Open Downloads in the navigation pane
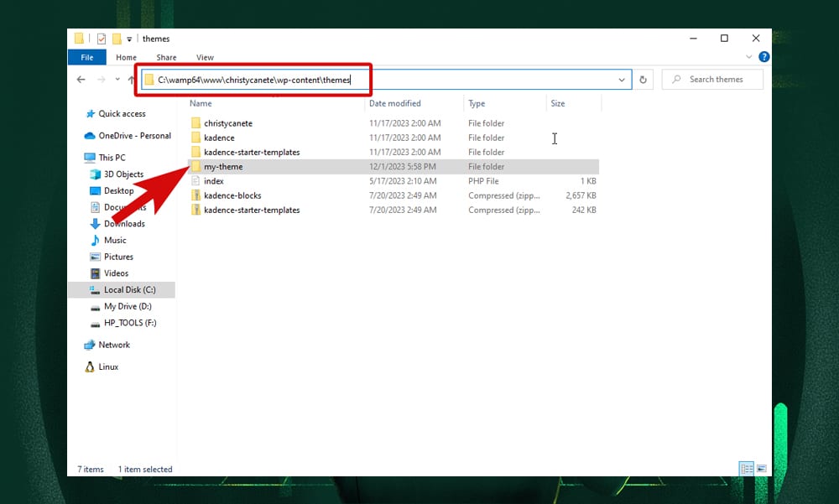839x504 pixels. [124, 224]
